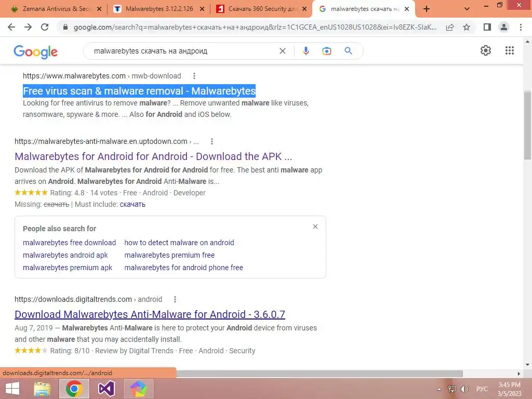The width and height of the screenshot is (532, 399).
Task: Start voice search with the microphone
Action: coord(305,51)
